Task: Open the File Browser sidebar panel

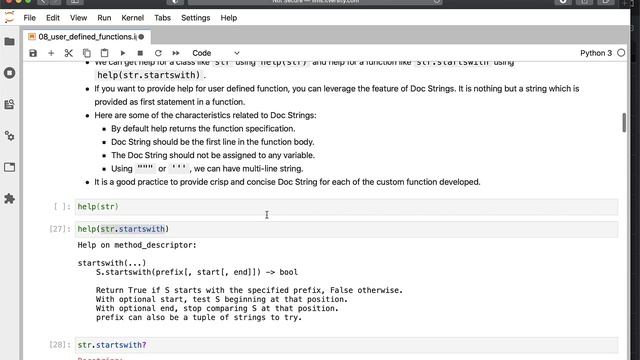Action: tap(9, 42)
